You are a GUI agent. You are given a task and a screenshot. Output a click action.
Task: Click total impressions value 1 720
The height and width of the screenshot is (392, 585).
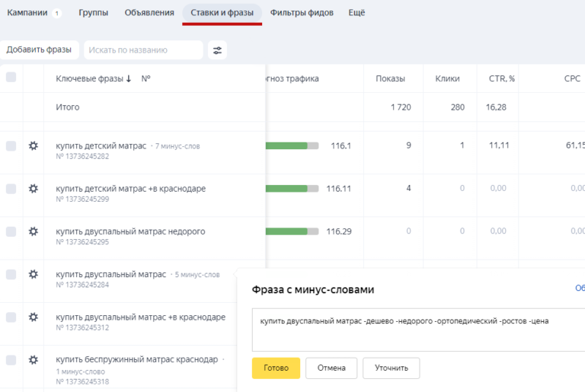pyautogui.click(x=401, y=107)
